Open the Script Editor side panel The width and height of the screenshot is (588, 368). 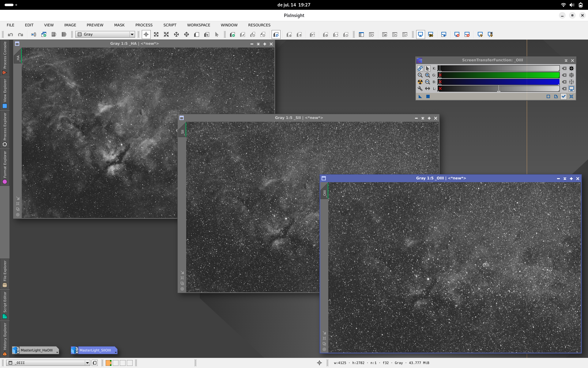click(5, 305)
